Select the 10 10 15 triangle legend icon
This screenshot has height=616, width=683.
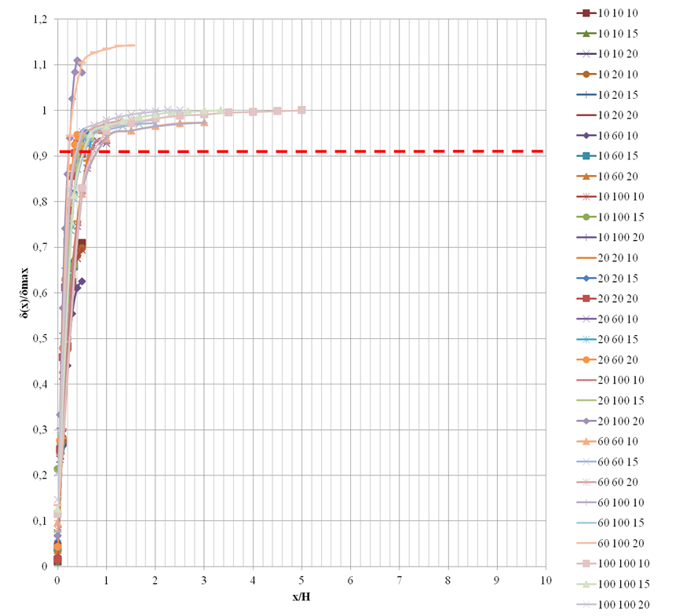(x=584, y=34)
